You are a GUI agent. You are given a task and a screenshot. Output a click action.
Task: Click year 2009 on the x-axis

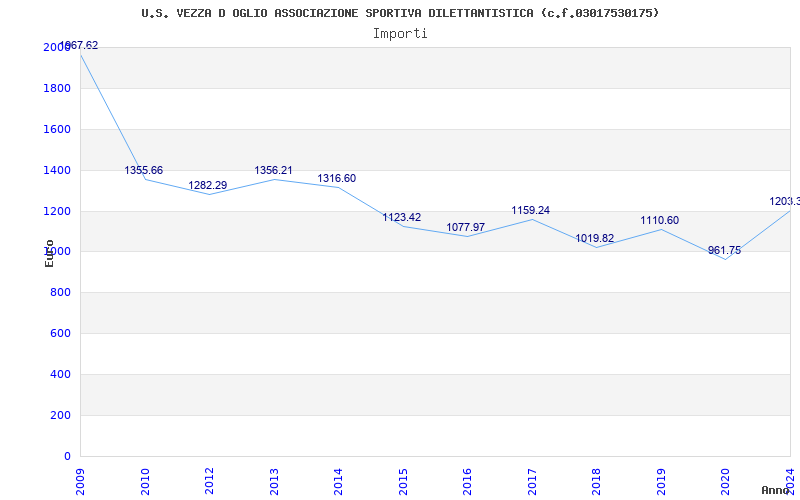(81, 481)
